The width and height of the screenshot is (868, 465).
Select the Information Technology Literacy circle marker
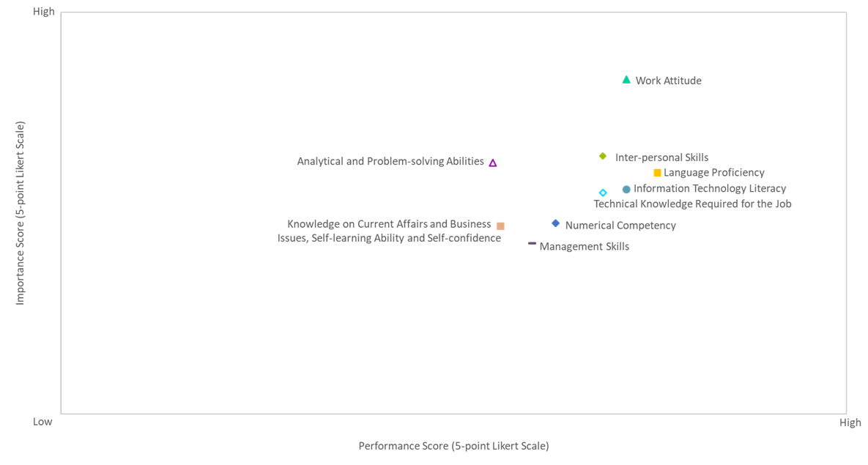626,190
